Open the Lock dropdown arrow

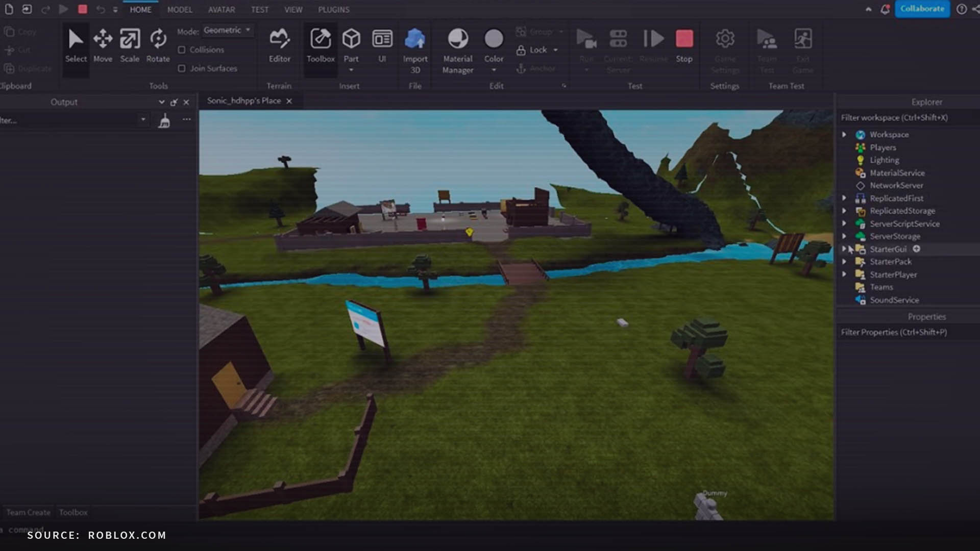556,50
